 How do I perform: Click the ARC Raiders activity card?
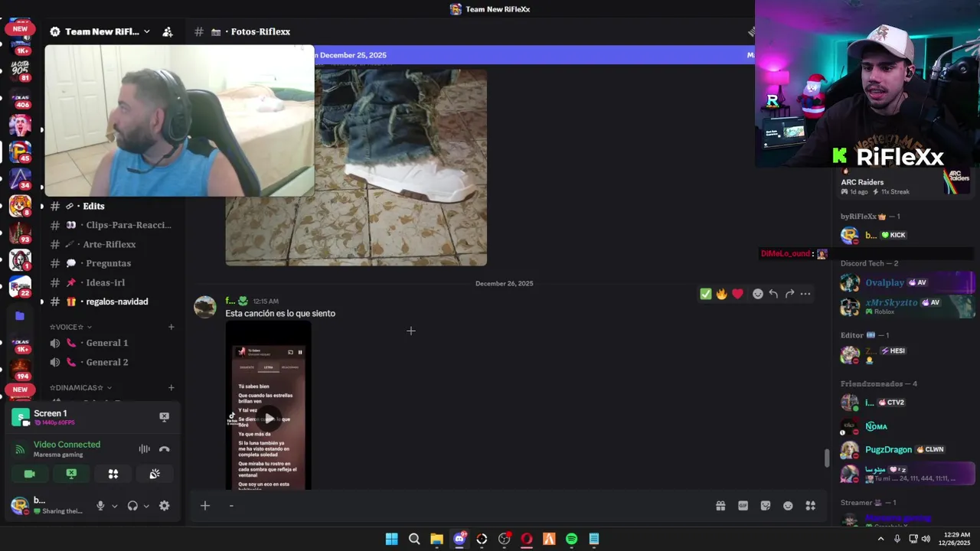[905, 184]
